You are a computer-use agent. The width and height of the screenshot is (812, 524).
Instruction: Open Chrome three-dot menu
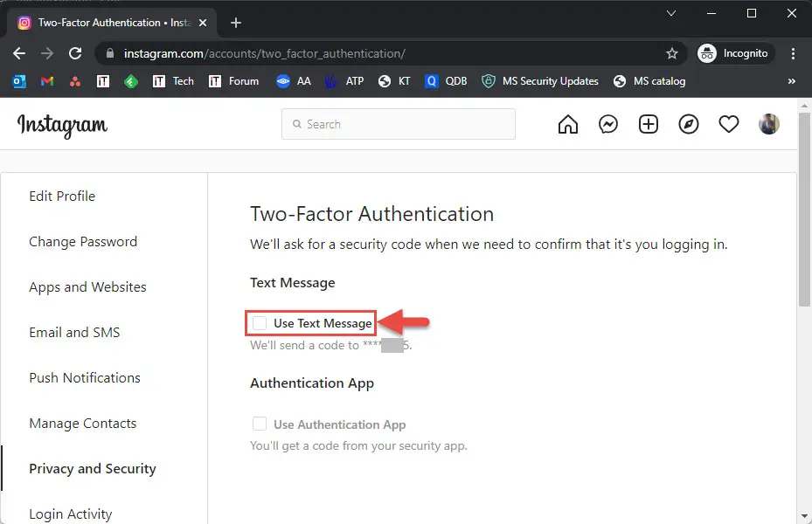point(793,53)
